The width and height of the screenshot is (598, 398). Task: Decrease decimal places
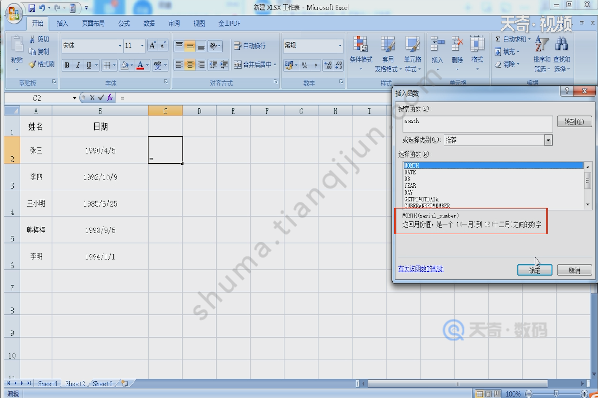click(339, 66)
